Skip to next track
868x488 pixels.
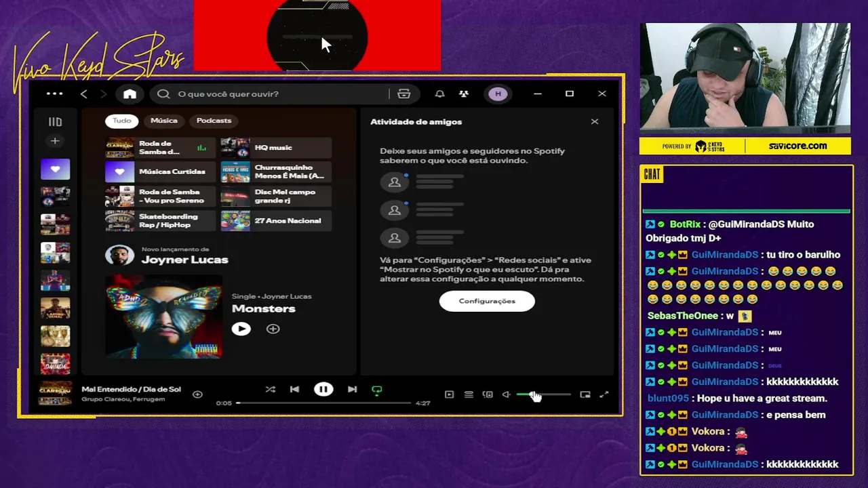pyautogui.click(x=352, y=390)
